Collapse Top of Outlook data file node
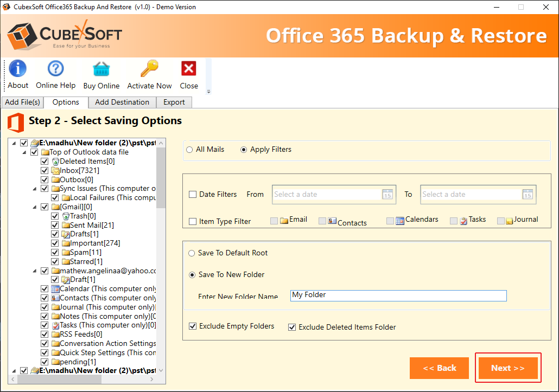The image size is (559, 392). [24, 152]
